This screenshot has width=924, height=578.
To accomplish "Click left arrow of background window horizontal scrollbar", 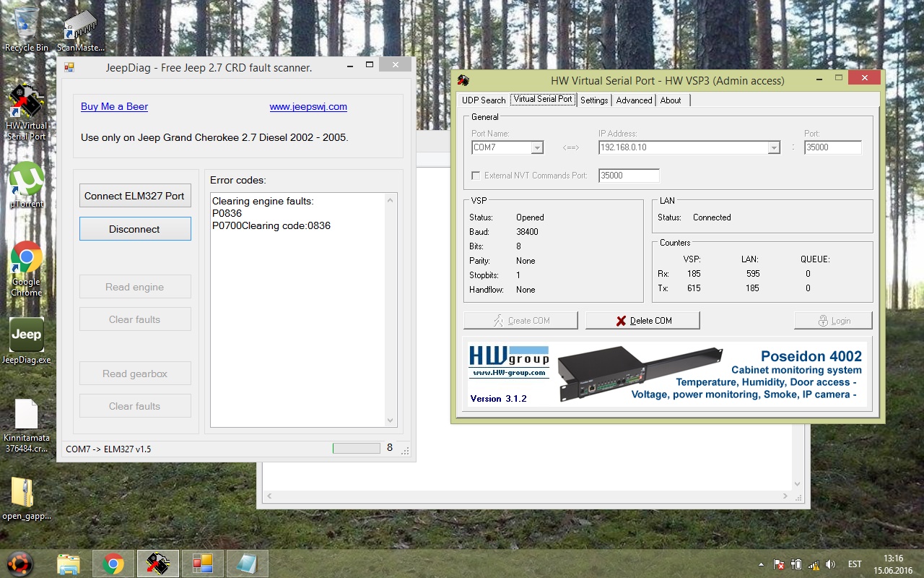I will pyautogui.click(x=269, y=496).
